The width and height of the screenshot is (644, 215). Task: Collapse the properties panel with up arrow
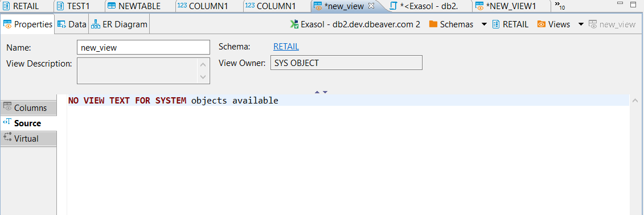[317, 92]
